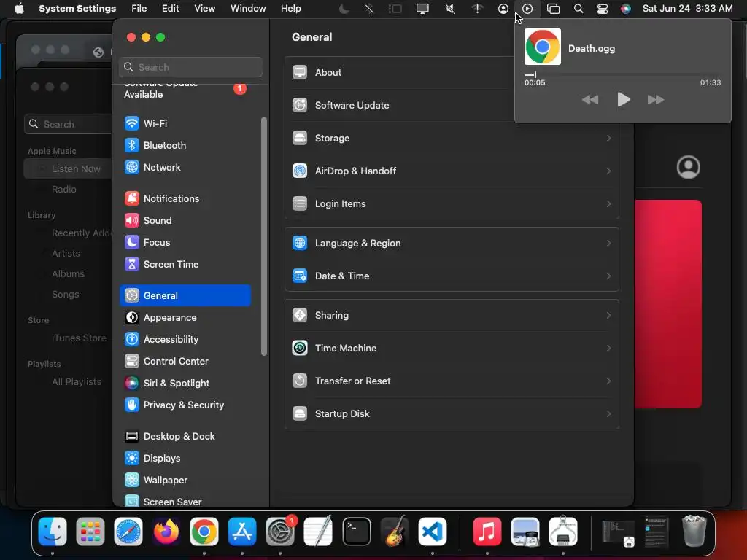Open the System Settings app menu
Viewport: 747px width, 560px height.
77,9
